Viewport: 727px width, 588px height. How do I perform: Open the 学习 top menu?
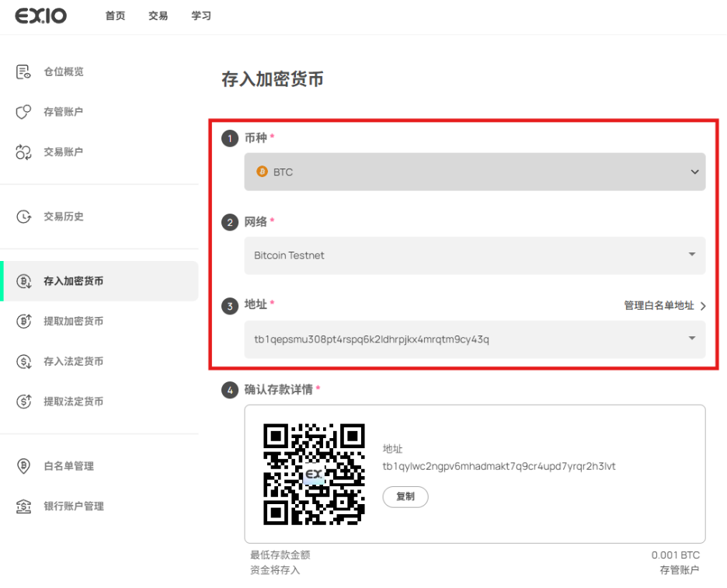tap(201, 16)
